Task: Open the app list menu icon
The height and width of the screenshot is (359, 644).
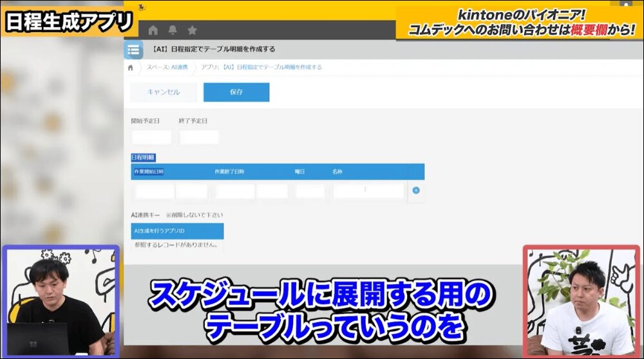Action: (x=133, y=50)
